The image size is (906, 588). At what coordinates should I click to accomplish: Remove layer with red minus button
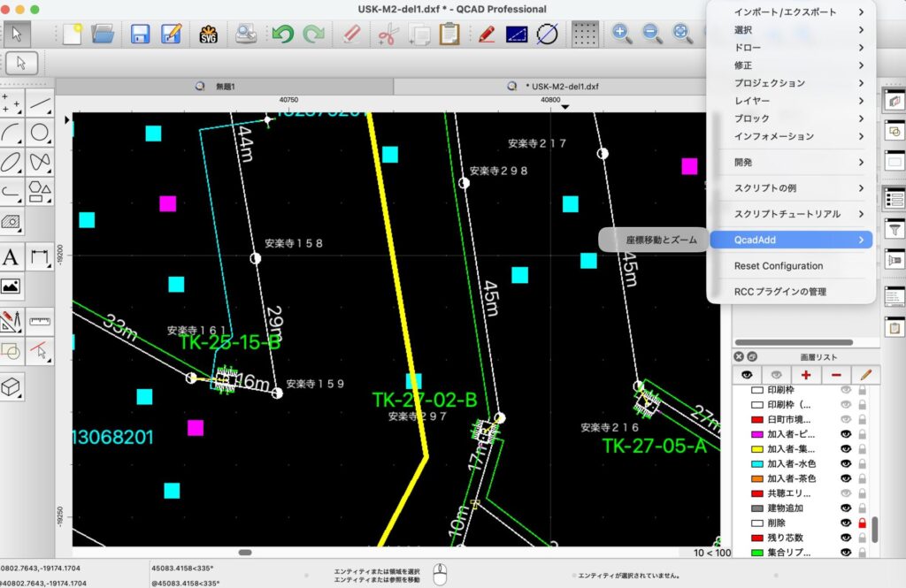(836, 375)
